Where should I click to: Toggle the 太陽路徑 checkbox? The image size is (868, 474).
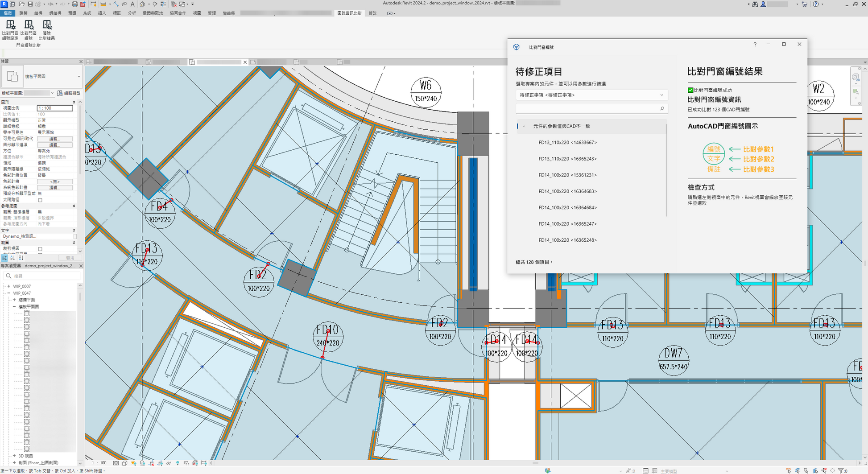pyautogui.click(x=40, y=200)
